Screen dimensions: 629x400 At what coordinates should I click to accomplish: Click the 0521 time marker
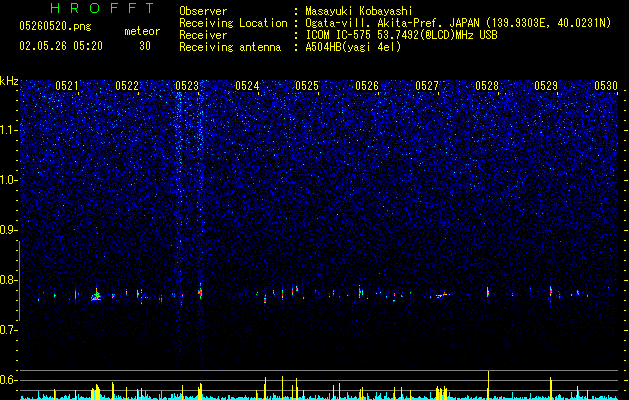(67, 85)
